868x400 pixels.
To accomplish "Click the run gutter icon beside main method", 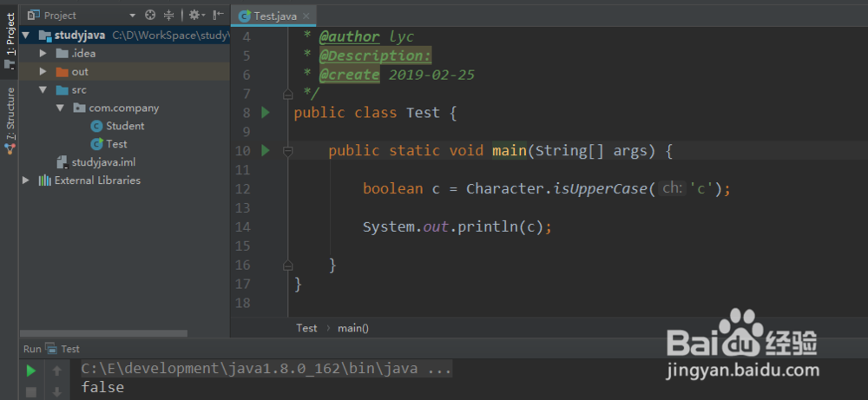I will [265, 150].
